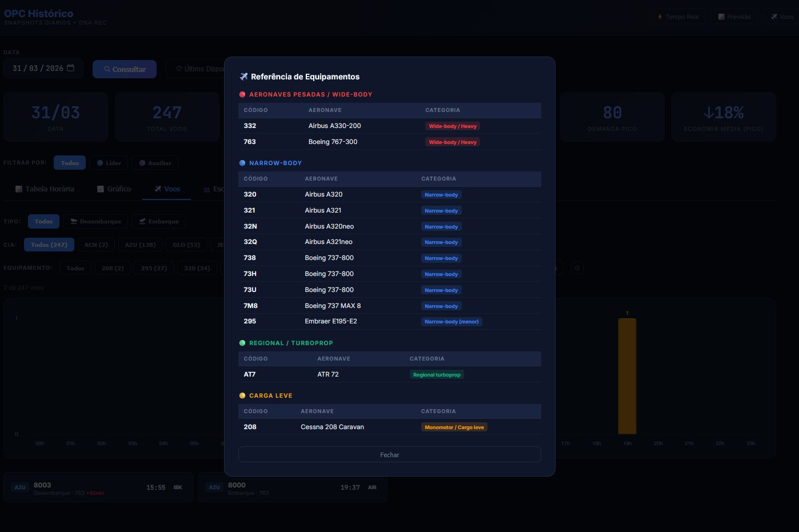
Task: Select the 763 Boeing 767-300 row
Action: pyautogui.click(x=389, y=142)
